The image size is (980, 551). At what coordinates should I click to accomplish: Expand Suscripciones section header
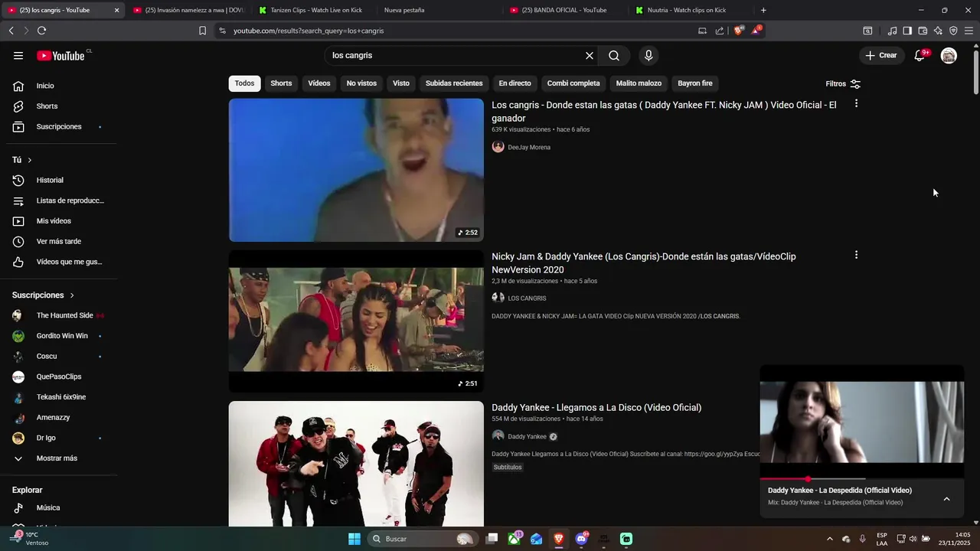44,295
